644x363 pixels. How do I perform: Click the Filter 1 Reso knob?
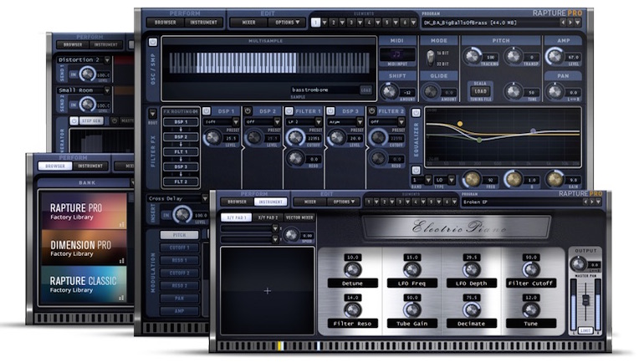point(295,158)
